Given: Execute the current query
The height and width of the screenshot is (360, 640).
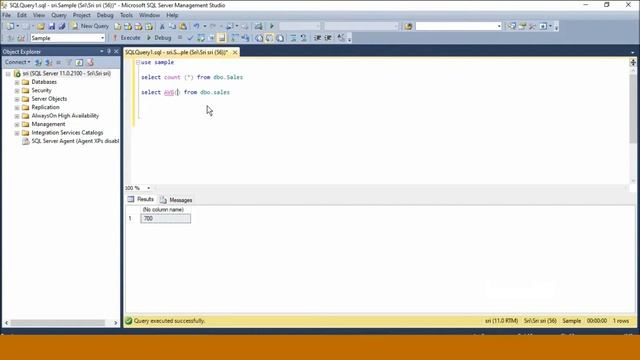Looking at the screenshot, I should coord(127,38).
